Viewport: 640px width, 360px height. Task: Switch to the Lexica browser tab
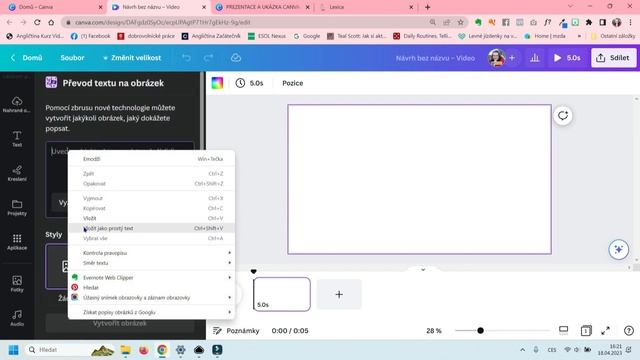[x=365, y=7]
